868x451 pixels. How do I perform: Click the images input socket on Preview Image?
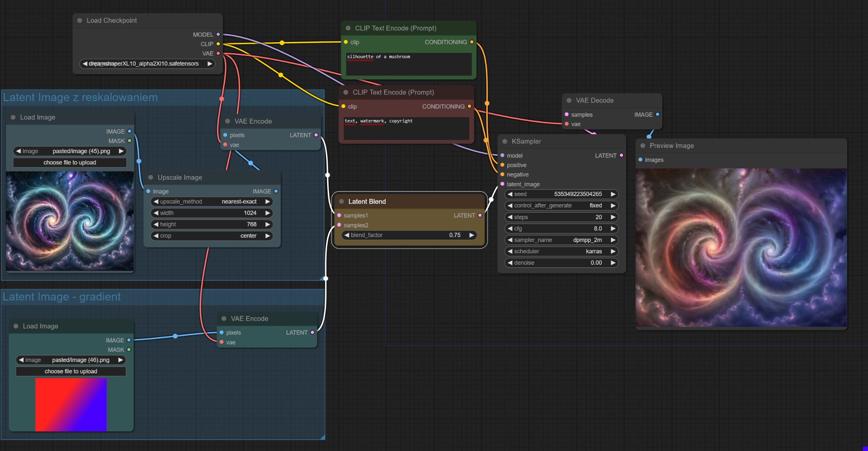640,160
